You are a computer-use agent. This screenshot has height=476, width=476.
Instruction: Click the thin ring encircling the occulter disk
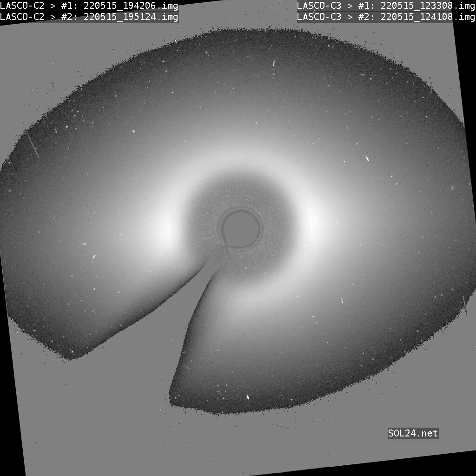pyautogui.click(x=240, y=209)
